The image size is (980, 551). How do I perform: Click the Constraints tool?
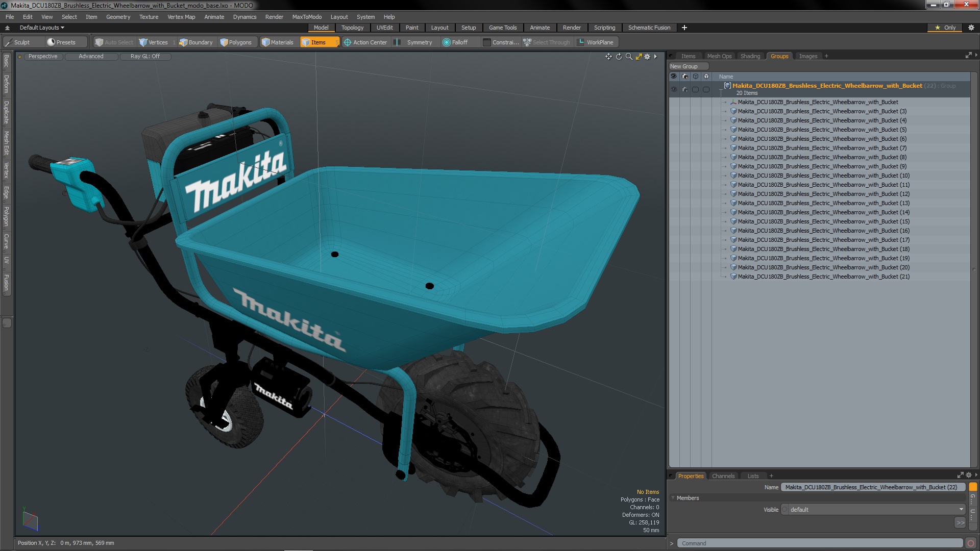[501, 42]
